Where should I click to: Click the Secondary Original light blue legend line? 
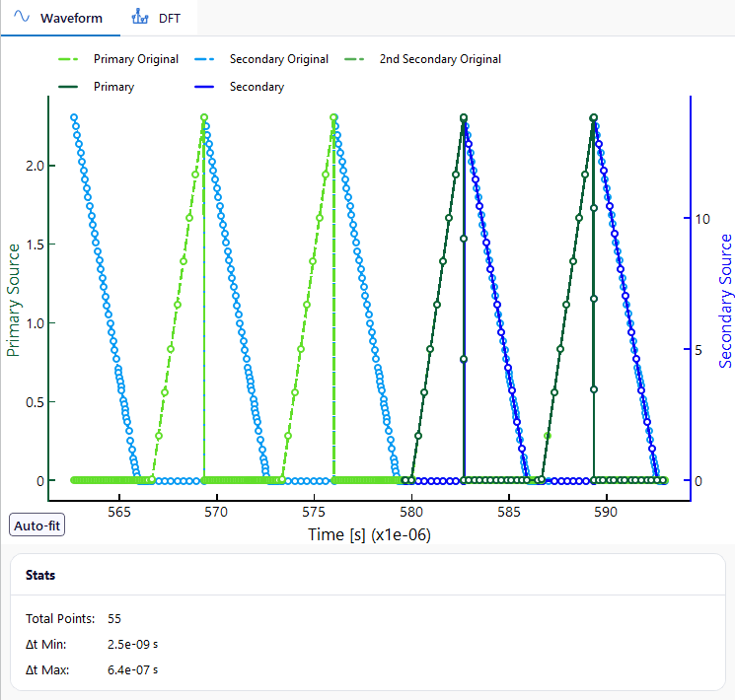pos(204,59)
